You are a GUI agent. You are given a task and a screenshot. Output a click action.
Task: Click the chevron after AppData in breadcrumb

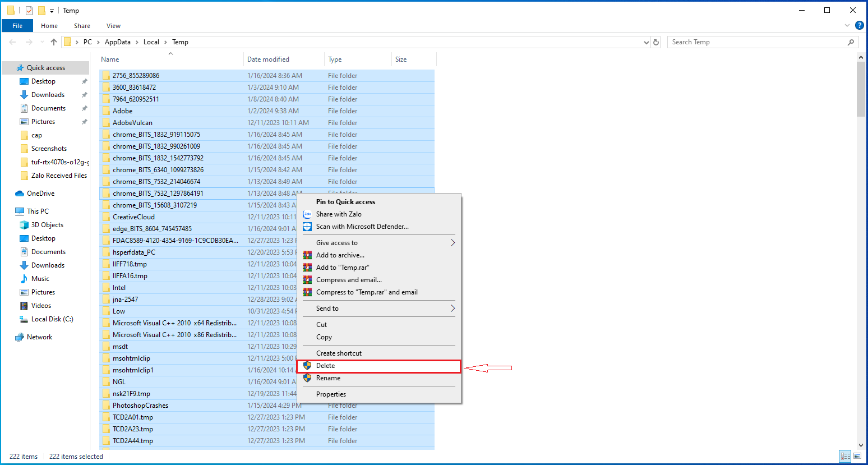tap(137, 42)
